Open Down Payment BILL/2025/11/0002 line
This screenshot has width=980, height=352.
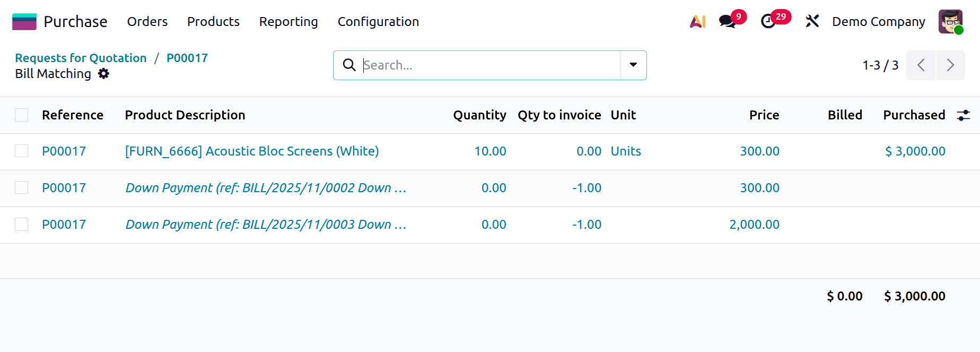[266, 188]
